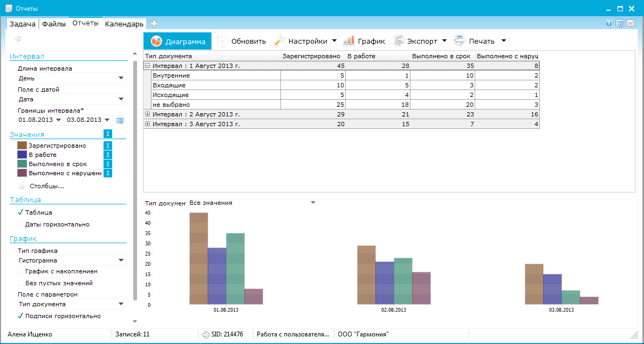Click sigma icon for Выполнено в срок
The height and width of the screenshot is (344, 644).
108,164
